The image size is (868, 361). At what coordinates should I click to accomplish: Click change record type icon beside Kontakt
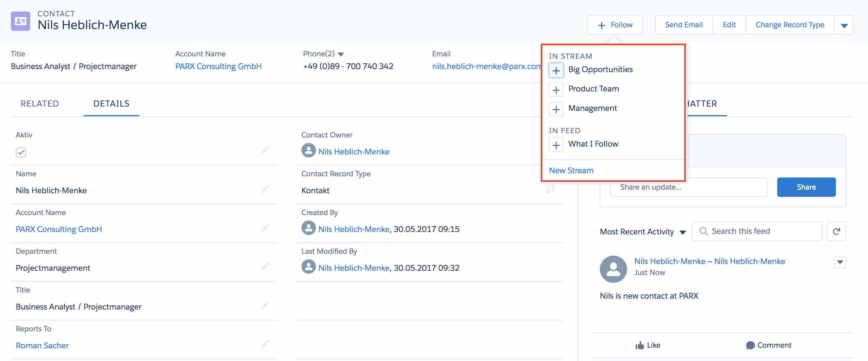click(x=551, y=189)
